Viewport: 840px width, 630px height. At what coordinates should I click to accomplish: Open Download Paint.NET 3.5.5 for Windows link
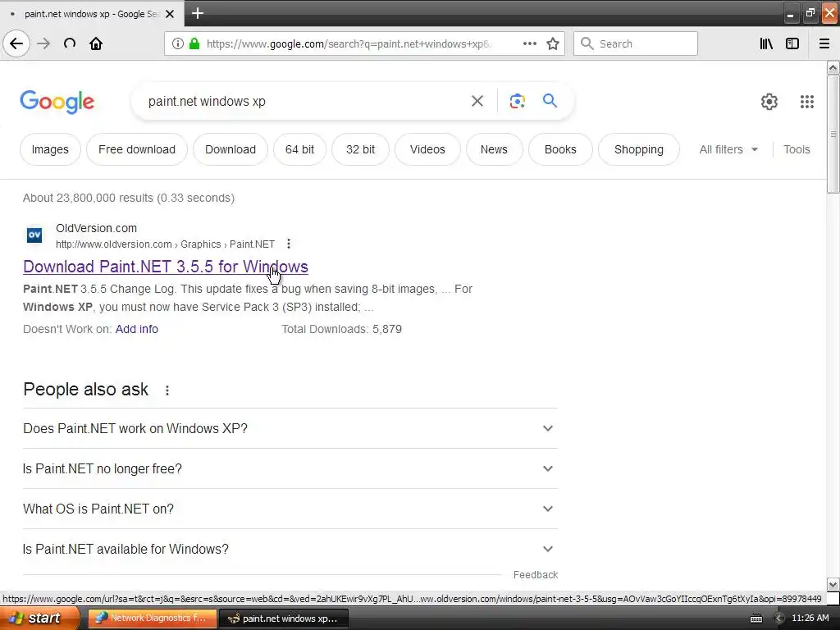[x=166, y=267]
